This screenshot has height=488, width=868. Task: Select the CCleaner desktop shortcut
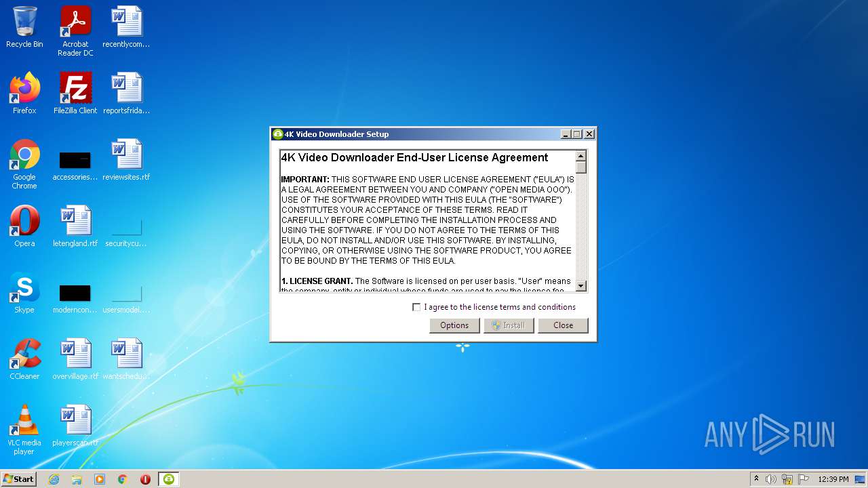tap(24, 359)
